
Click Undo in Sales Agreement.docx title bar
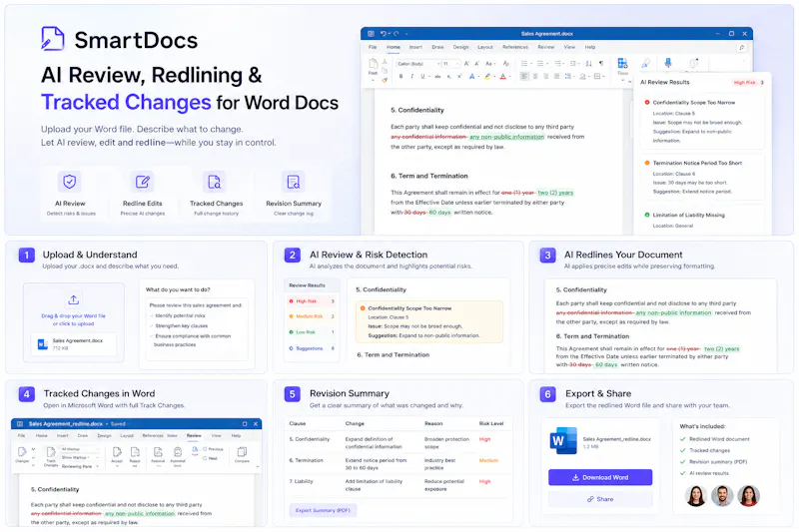point(384,34)
